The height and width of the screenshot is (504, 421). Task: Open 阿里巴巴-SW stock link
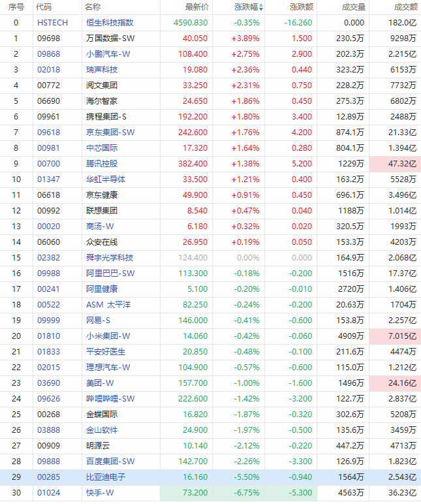pos(110,274)
